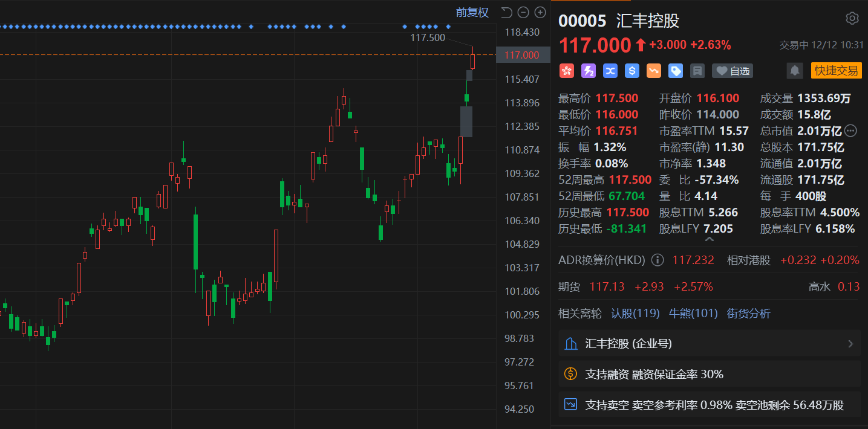The image size is (868, 429).
Task: Click the info icon beside ADR换算价(HKD)
Action: tap(658, 260)
